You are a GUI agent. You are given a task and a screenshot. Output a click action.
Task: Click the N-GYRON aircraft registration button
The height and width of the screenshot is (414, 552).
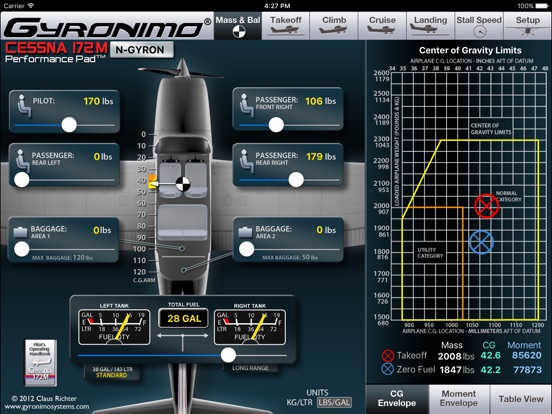click(142, 50)
